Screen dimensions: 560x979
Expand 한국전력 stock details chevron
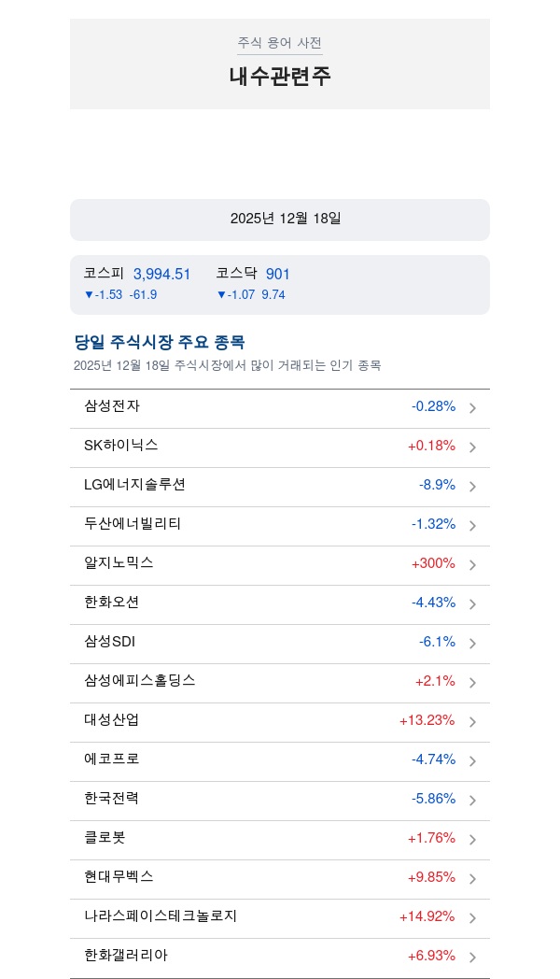472,801
